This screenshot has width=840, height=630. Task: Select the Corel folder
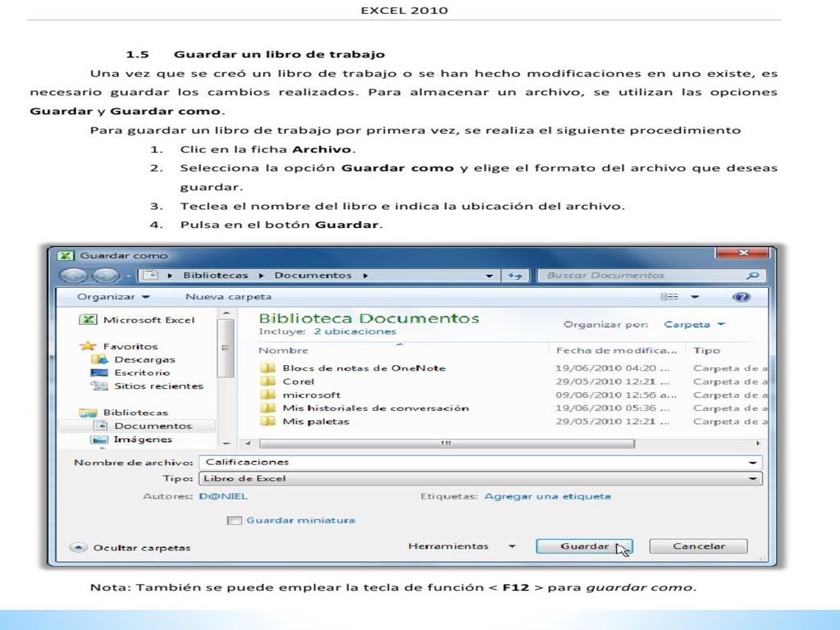point(288,381)
